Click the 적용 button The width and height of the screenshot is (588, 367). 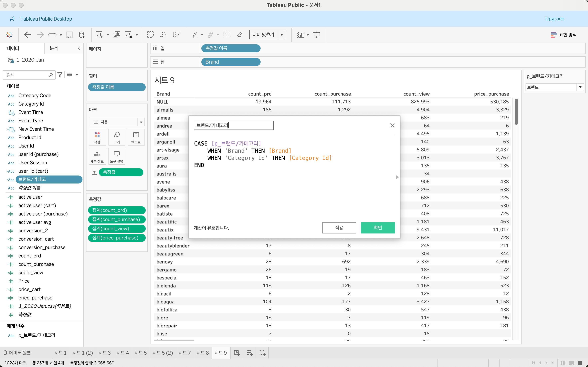[339, 228]
